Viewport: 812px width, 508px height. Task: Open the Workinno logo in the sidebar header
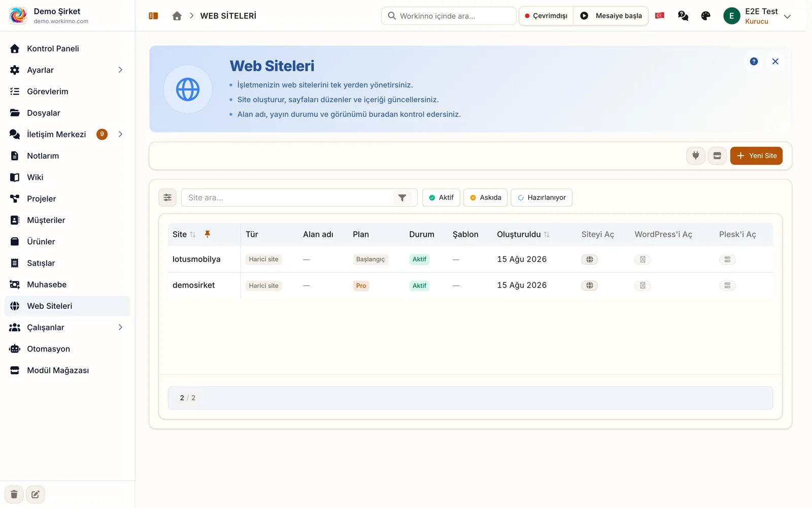click(18, 16)
